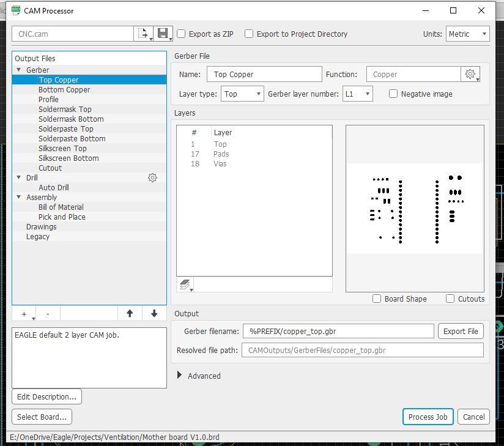This screenshot has height=446, width=504.
Task: Click the edit layers stack icon
Action: [185, 284]
